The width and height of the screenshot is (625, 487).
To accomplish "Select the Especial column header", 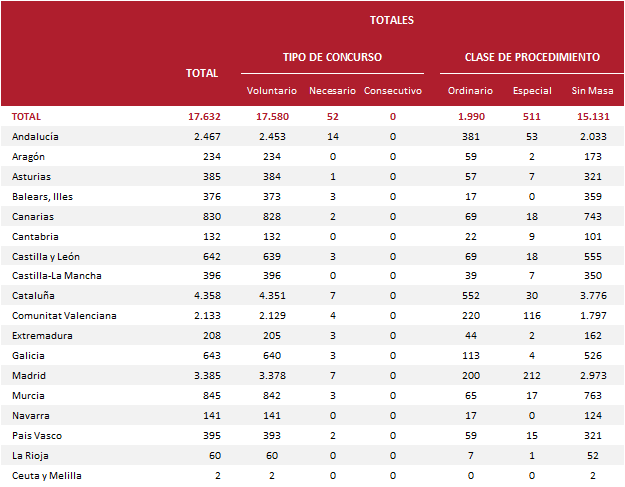I will tap(532, 91).
